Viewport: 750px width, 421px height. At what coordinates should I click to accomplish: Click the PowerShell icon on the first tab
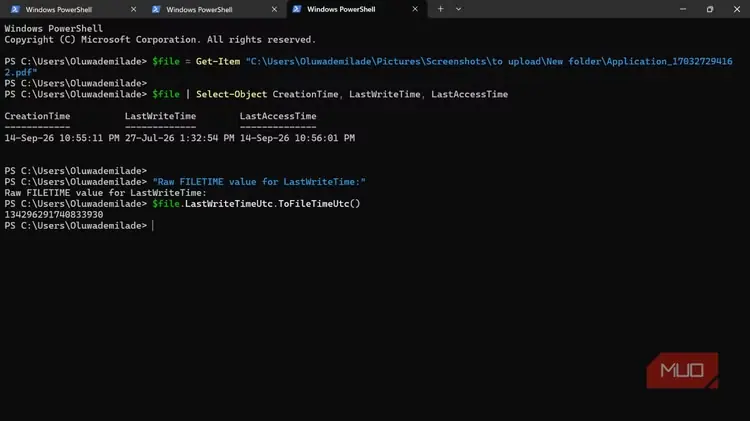(x=15, y=9)
